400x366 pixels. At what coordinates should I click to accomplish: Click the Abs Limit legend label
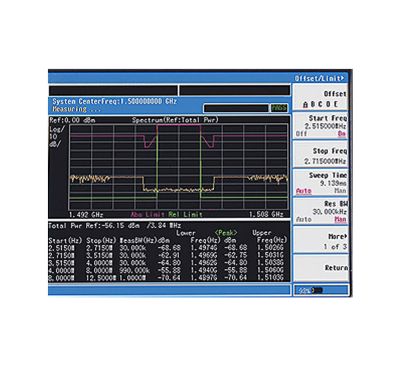click(x=148, y=214)
